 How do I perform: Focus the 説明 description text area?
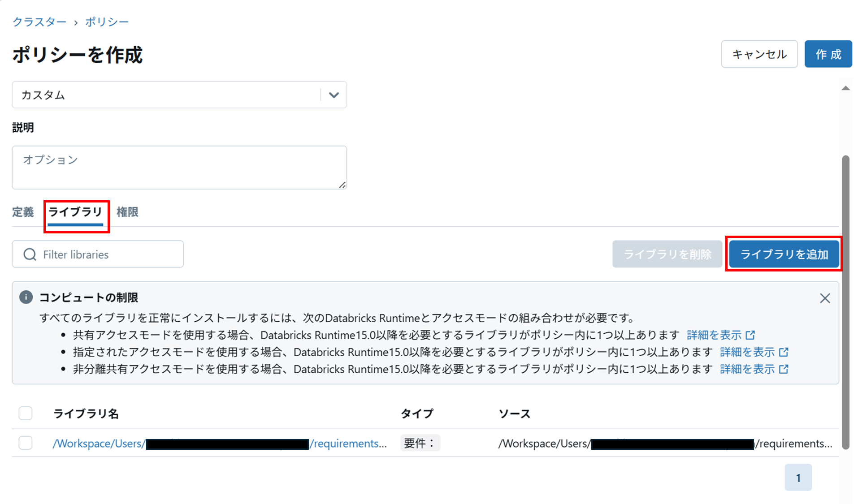179,167
